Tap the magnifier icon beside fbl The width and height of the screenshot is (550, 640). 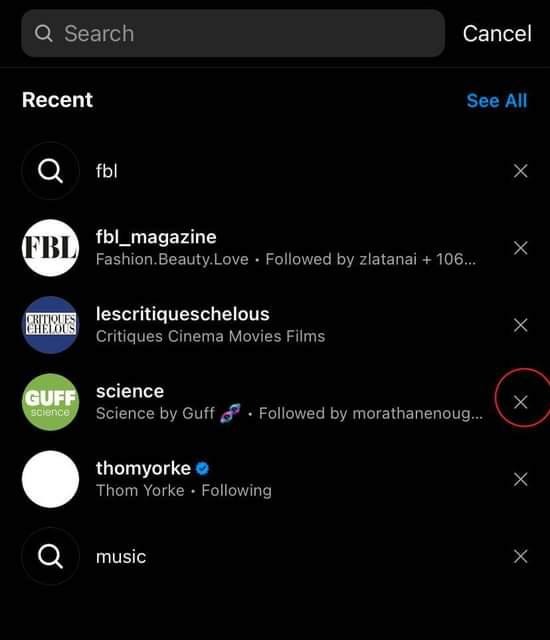click(x=50, y=171)
